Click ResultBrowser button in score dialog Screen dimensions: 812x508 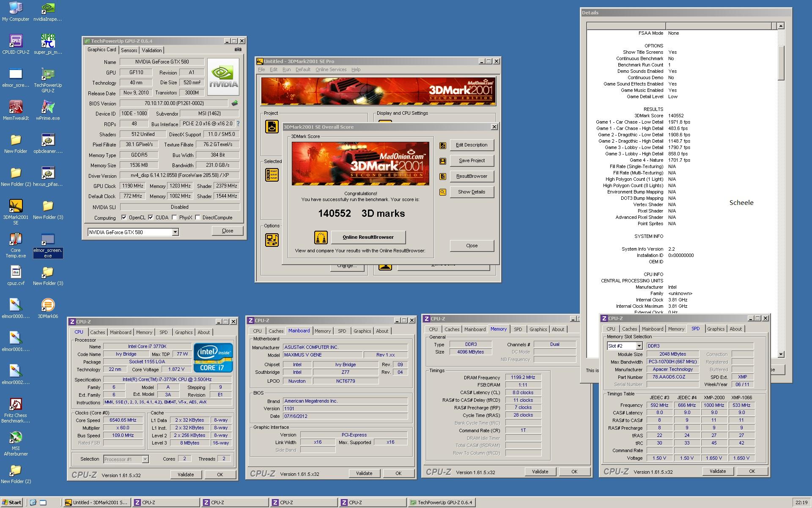[x=472, y=176]
